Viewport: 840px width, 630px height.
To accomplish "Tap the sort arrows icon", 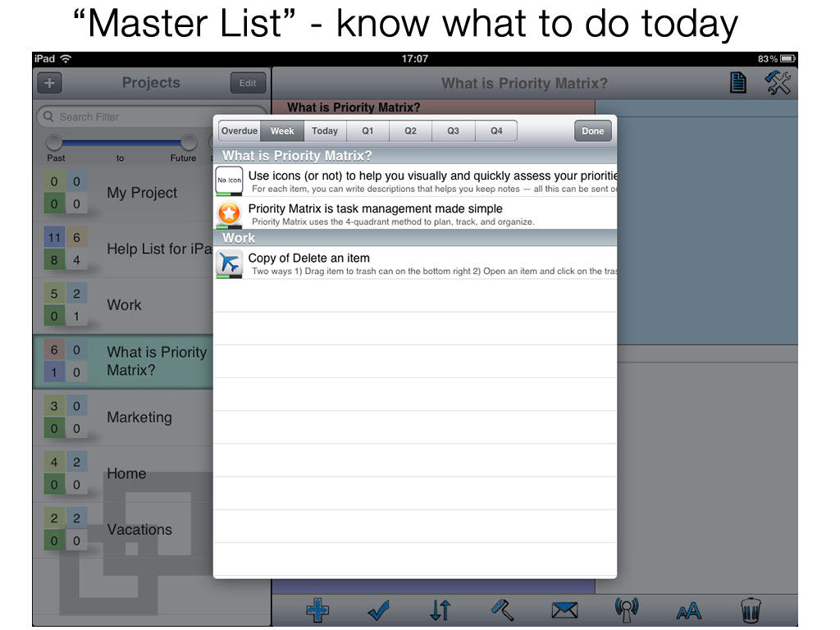I will pos(441,610).
